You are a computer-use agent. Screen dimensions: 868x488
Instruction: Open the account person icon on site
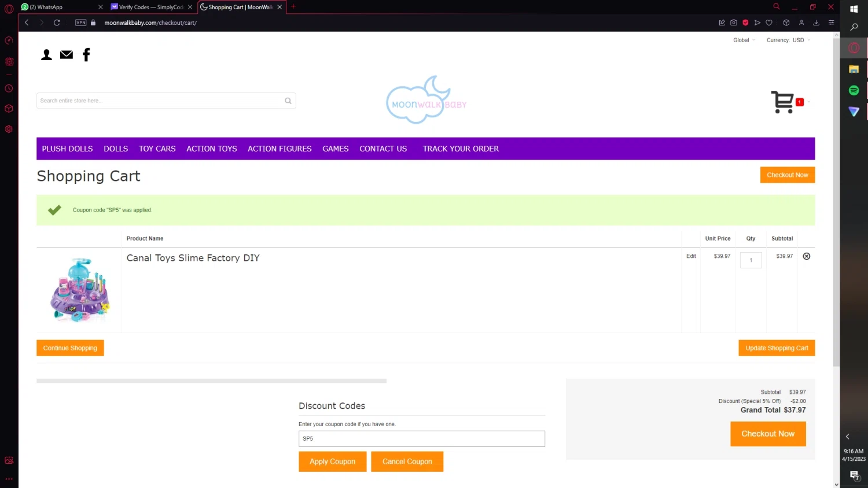(x=46, y=54)
